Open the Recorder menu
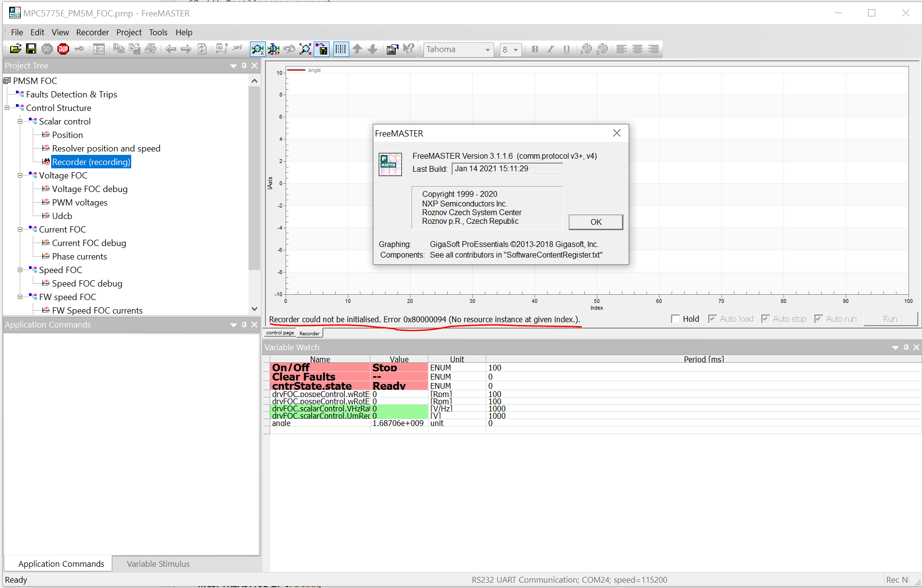This screenshot has width=922, height=588. 92,32
